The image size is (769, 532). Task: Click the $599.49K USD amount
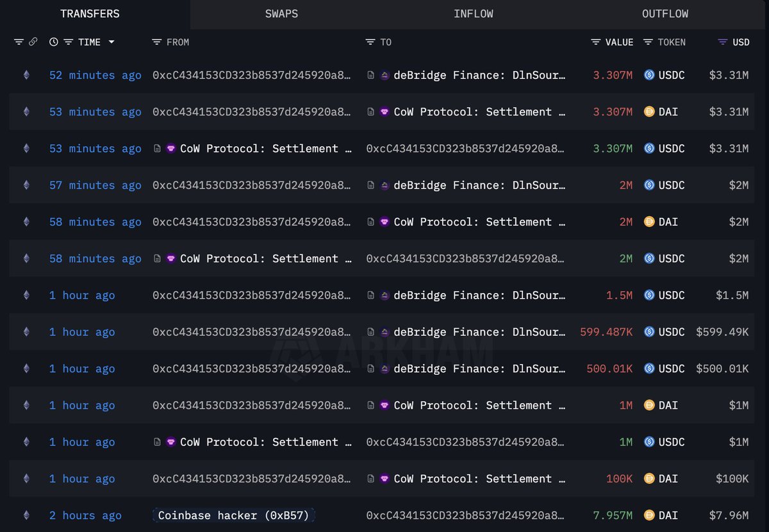pos(722,332)
